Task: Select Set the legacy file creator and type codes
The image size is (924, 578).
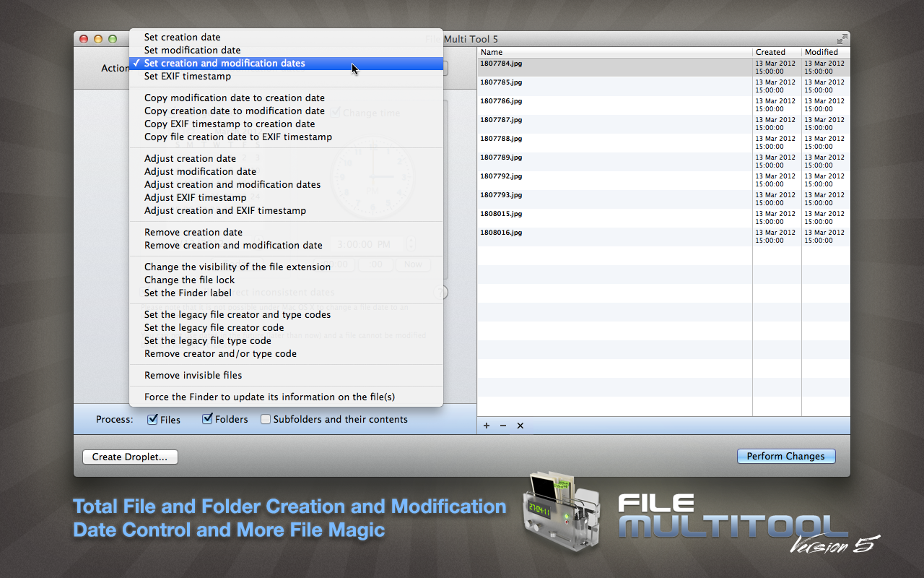Action: point(286,315)
